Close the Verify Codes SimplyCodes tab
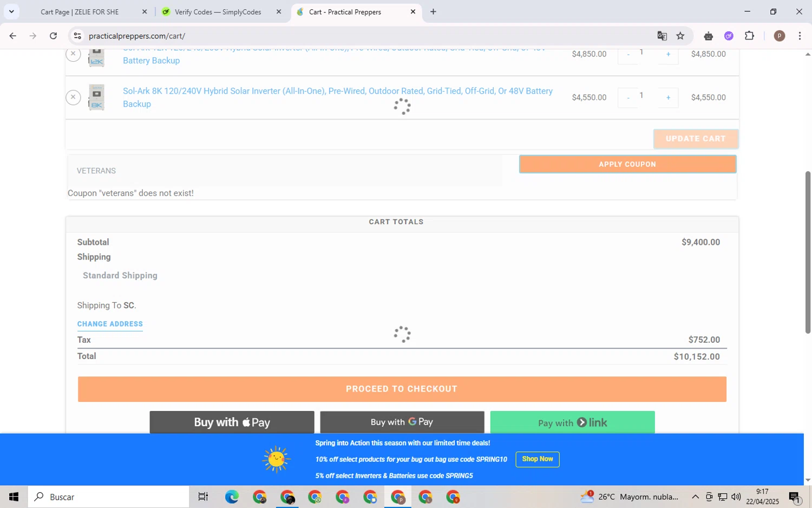This screenshot has height=508, width=812. coord(279,12)
